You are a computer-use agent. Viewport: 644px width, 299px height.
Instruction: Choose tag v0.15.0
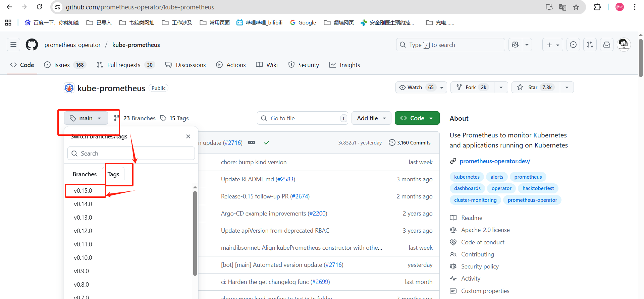(x=83, y=191)
